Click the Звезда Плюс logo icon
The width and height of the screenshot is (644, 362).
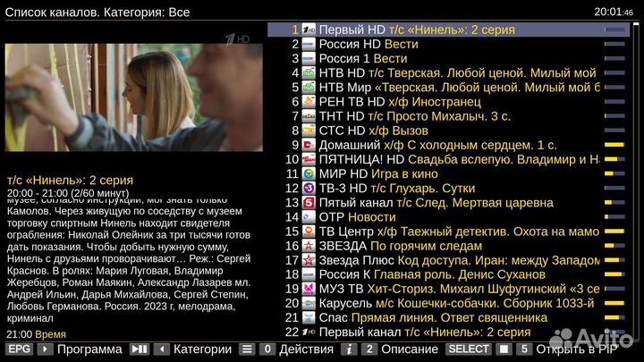pos(309,260)
